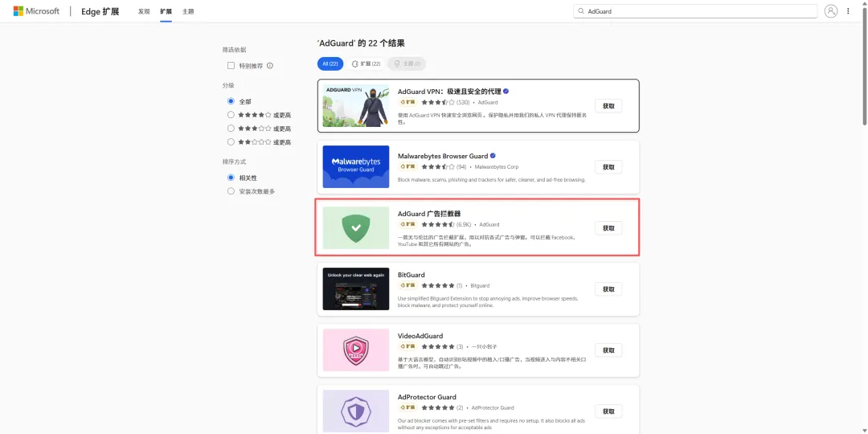Screen dimensions: 868x434
Task: Enable the 特别推荐 checkbox filter
Action: (231, 65)
